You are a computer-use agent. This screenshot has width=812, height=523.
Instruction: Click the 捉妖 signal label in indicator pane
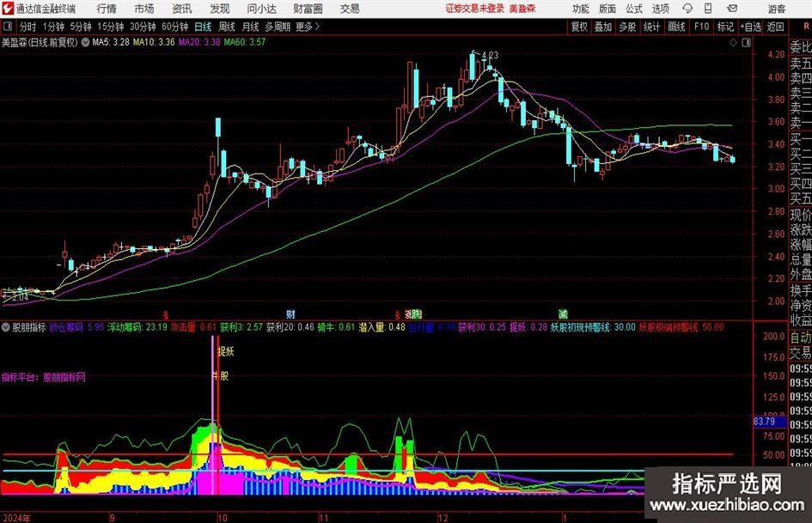(x=226, y=351)
